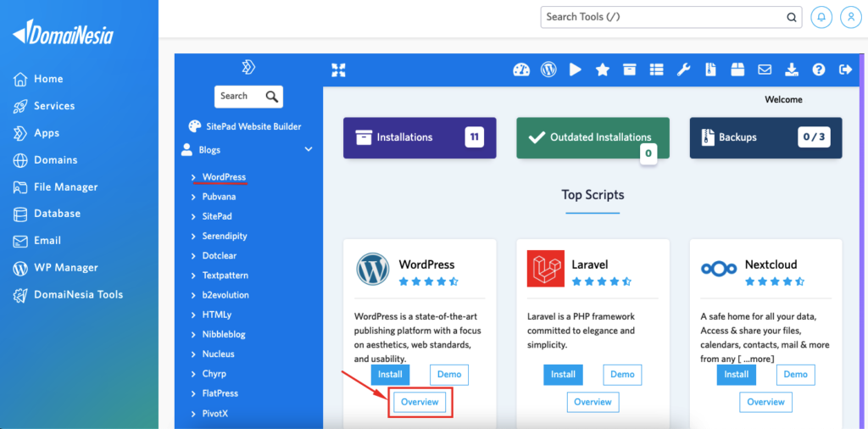Open the Nextcloud Demo button
Viewport: 868px width, 429px height.
[796, 375]
